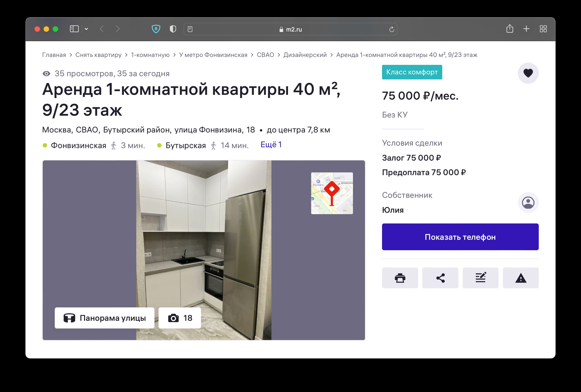Click Предоплата 75 000 ₽ text

click(x=424, y=172)
